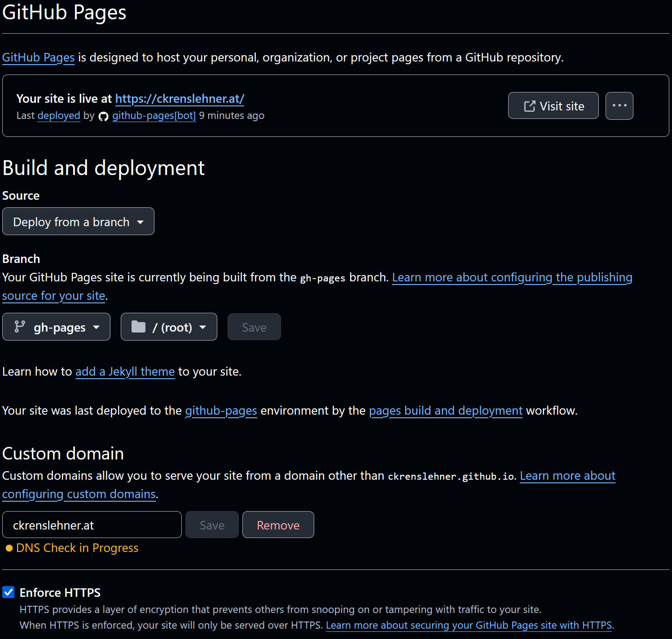Open the github-pages environment link
The height and width of the screenshot is (639, 672).
220,410
